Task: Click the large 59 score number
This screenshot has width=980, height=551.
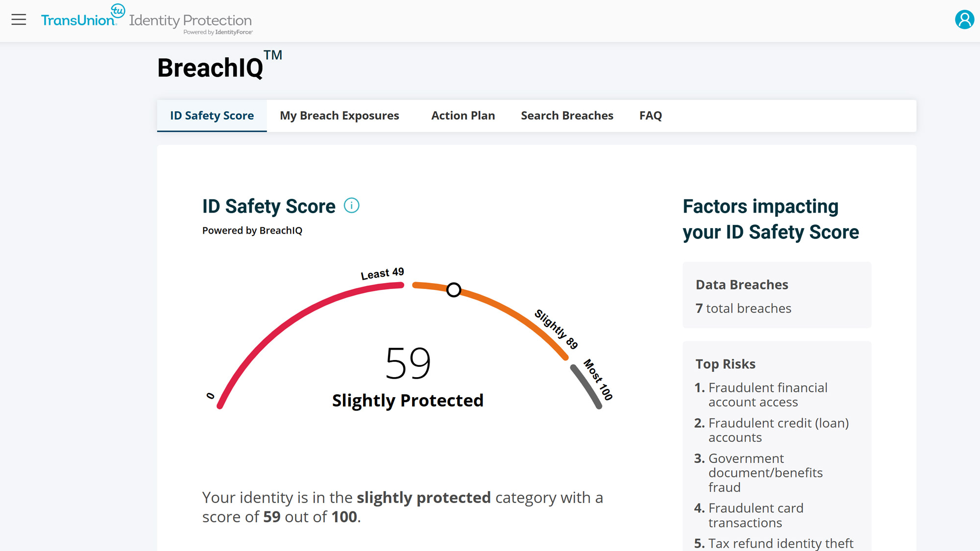Action: [408, 363]
